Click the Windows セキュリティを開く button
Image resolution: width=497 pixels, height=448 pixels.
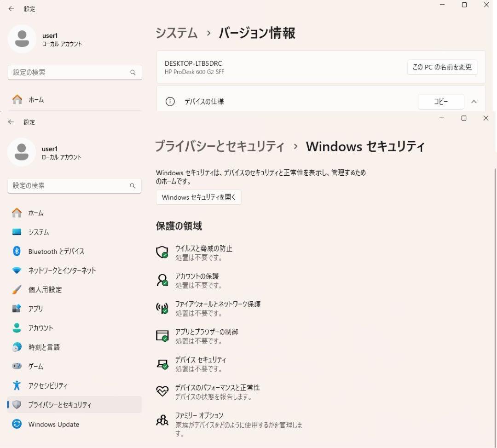click(198, 197)
